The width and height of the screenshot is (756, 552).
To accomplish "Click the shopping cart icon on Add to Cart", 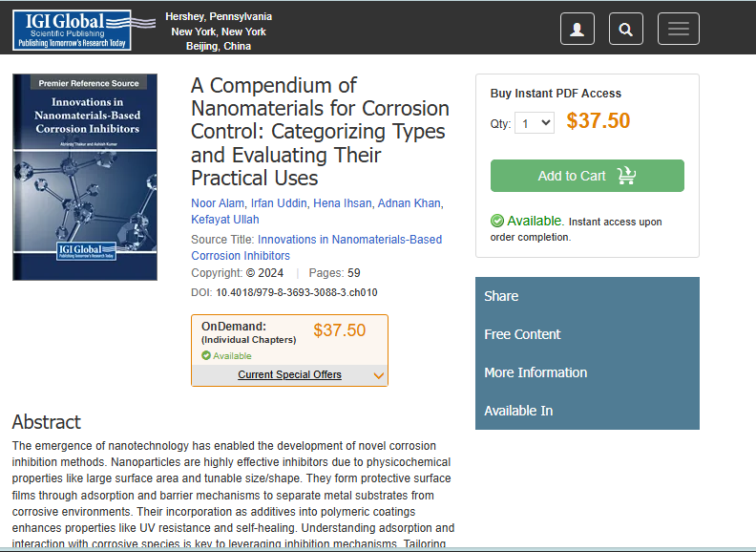I will (x=626, y=176).
